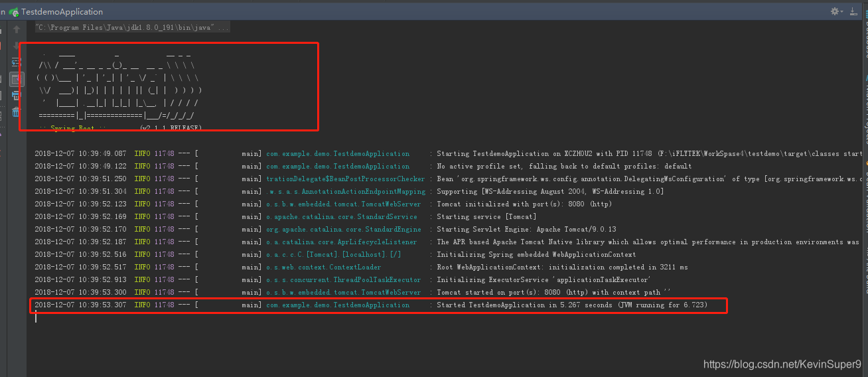Image resolution: width=868 pixels, height=377 pixels.
Task: Click 'Root WebApplicationContext: initialization completed' log text
Action: [562, 267]
